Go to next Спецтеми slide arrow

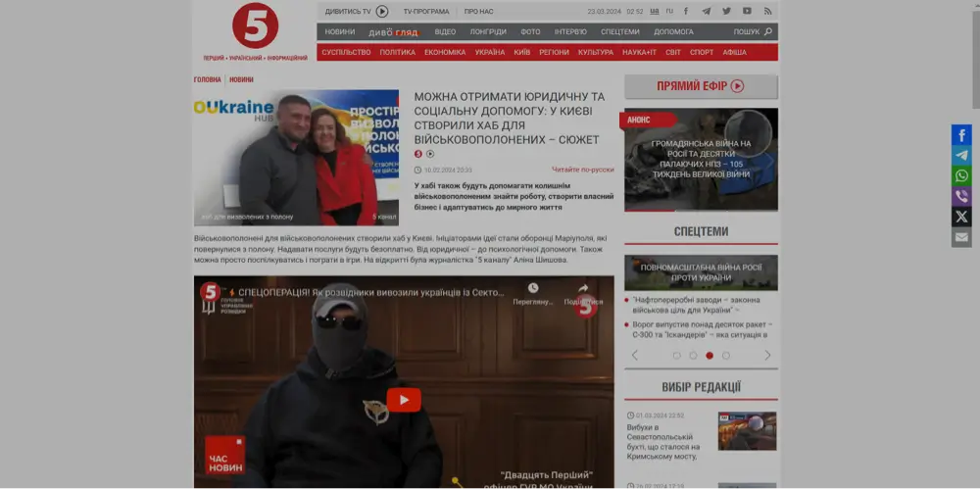pos(767,356)
